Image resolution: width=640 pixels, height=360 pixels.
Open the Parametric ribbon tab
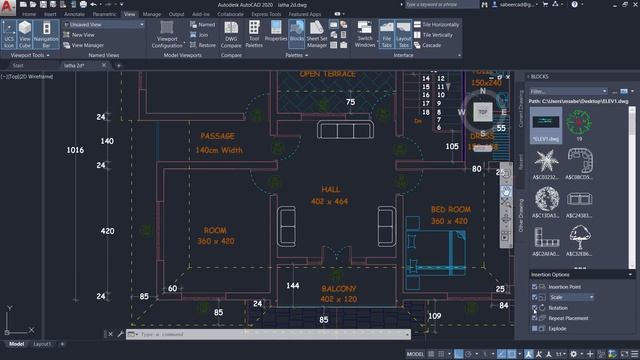pyautogui.click(x=104, y=14)
